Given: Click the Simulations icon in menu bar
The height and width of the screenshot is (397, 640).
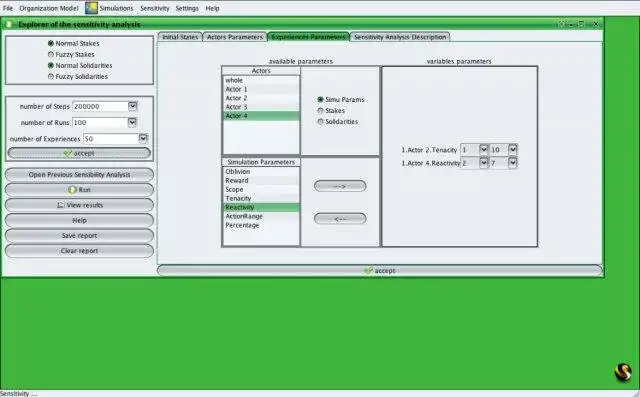Looking at the screenshot, I should [91, 8].
